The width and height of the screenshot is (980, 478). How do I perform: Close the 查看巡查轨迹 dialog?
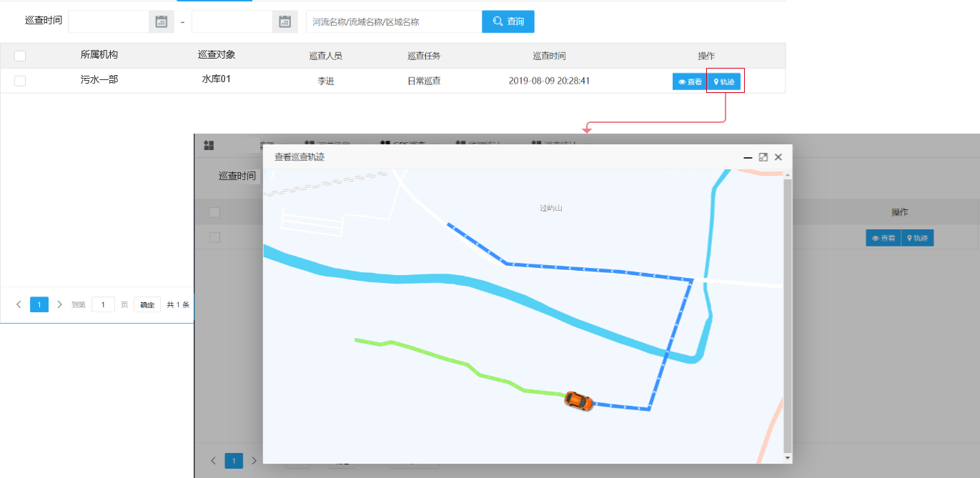point(778,157)
